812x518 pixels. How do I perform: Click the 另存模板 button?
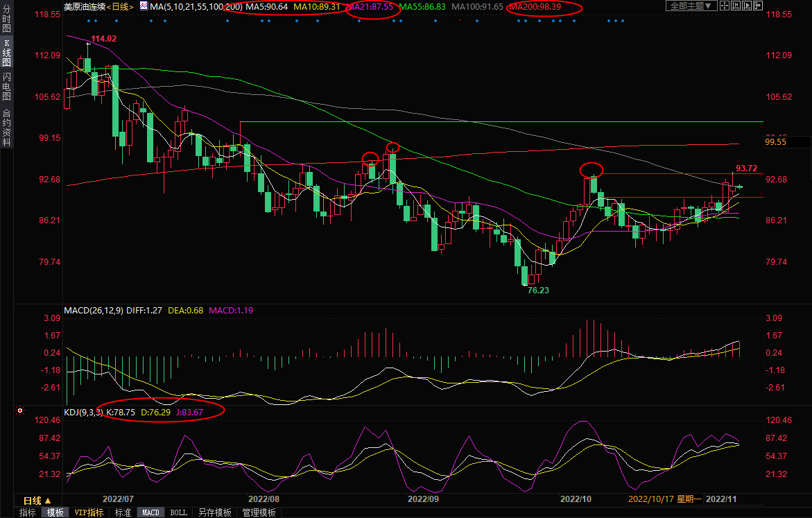[x=214, y=512]
